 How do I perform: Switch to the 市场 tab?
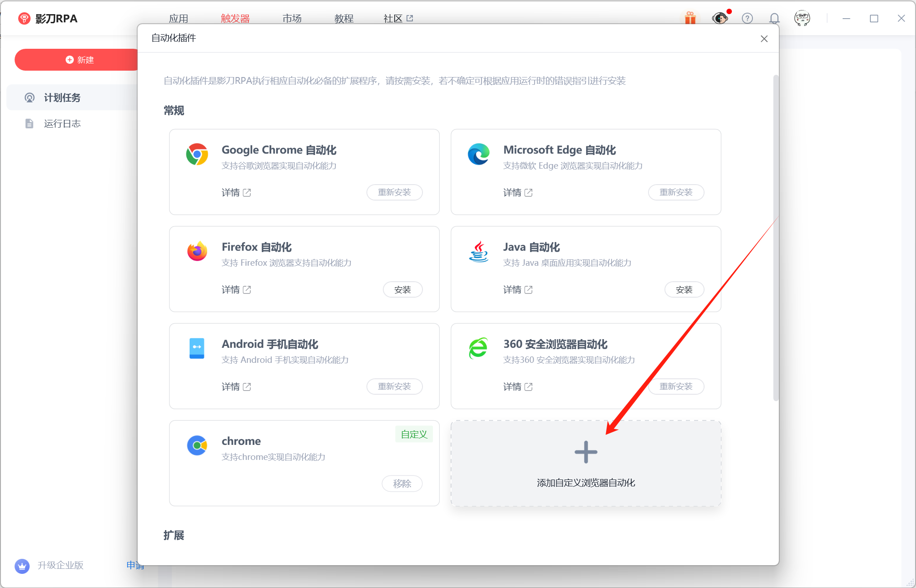(x=292, y=19)
